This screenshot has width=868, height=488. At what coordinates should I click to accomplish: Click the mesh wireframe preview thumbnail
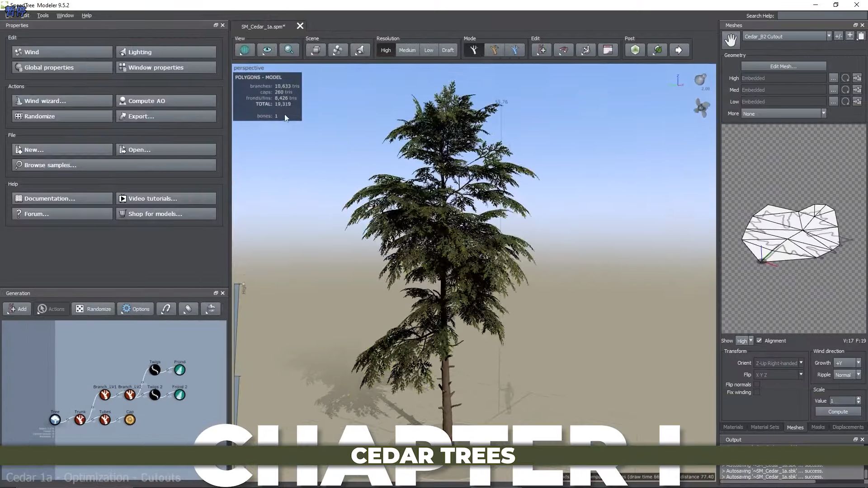(x=794, y=229)
